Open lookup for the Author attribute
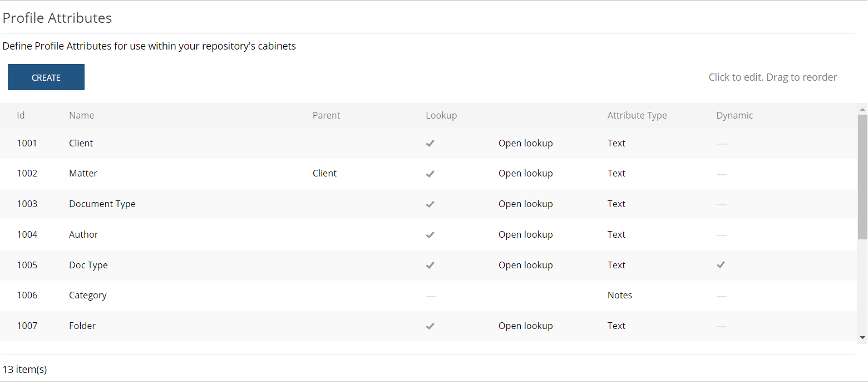Image resolution: width=868 pixels, height=383 pixels. (525, 234)
